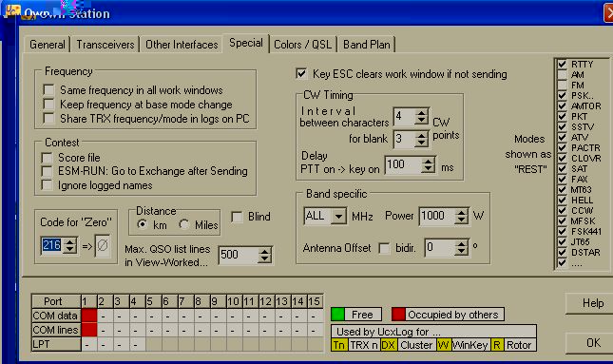Screen dimensions: 613x364
Task: Adjust interval between characters spinner
Action: pos(421,117)
